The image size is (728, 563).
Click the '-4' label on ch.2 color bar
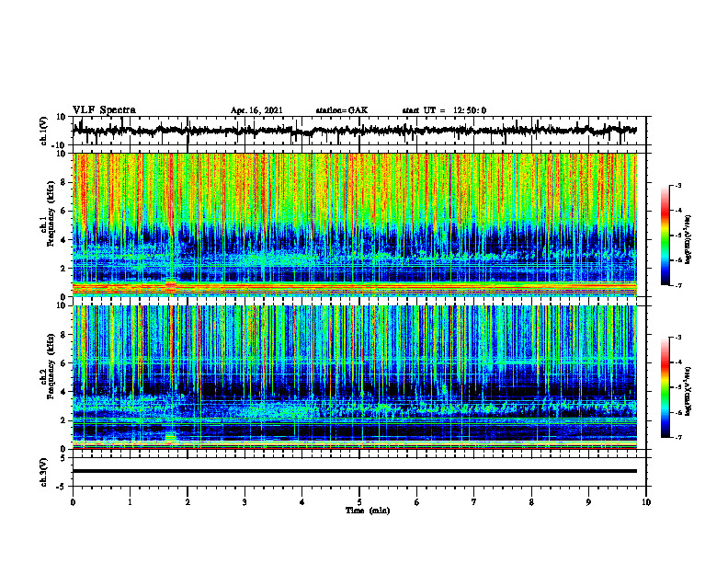677,362
